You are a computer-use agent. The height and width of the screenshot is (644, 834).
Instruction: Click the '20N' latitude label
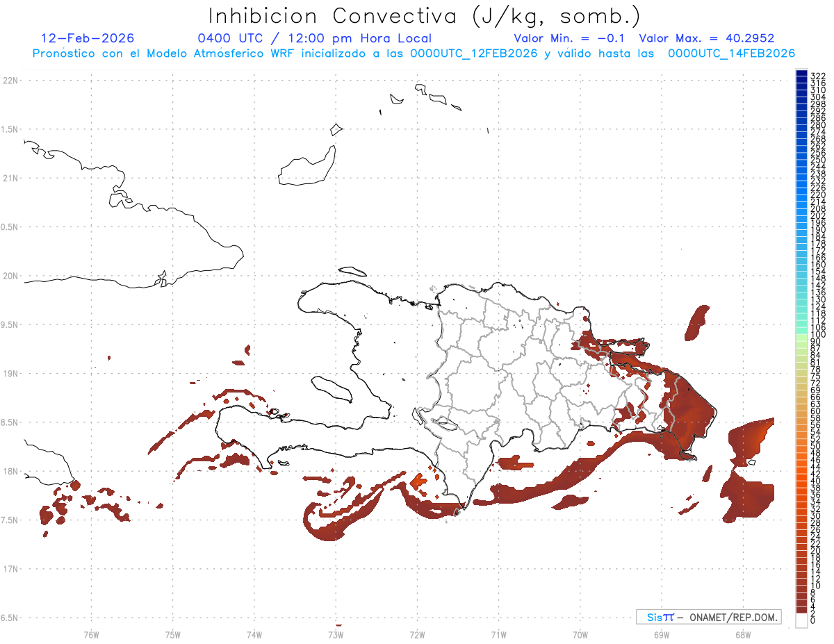(x=10, y=276)
